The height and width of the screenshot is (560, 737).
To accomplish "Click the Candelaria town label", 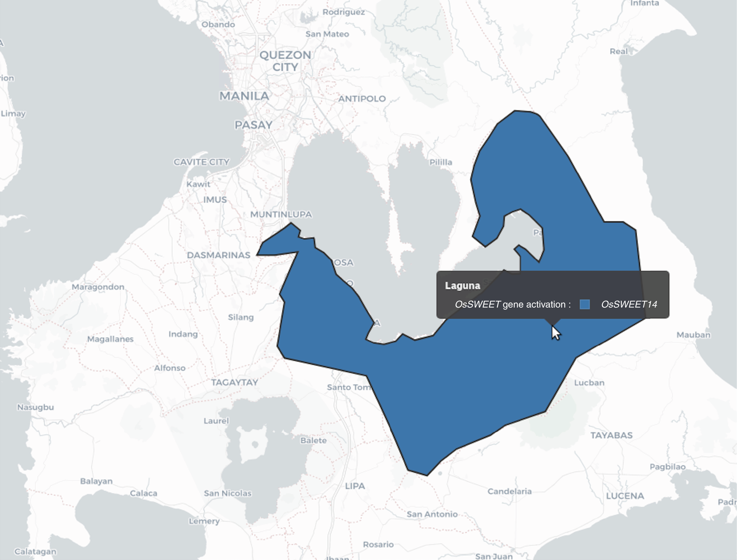I will click(509, 491).
